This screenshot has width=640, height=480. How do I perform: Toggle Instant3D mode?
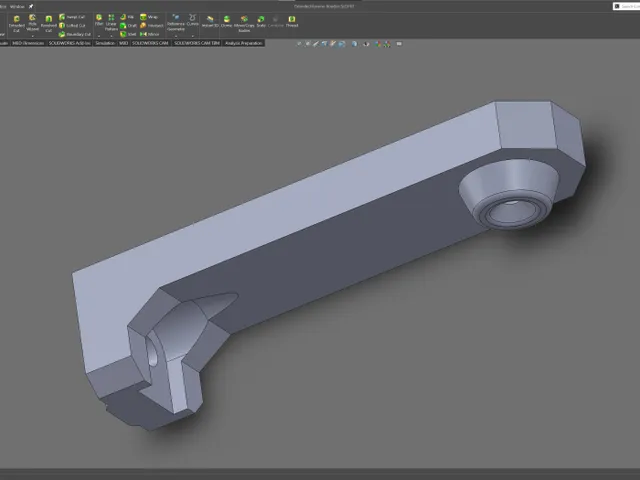(210, 22)
